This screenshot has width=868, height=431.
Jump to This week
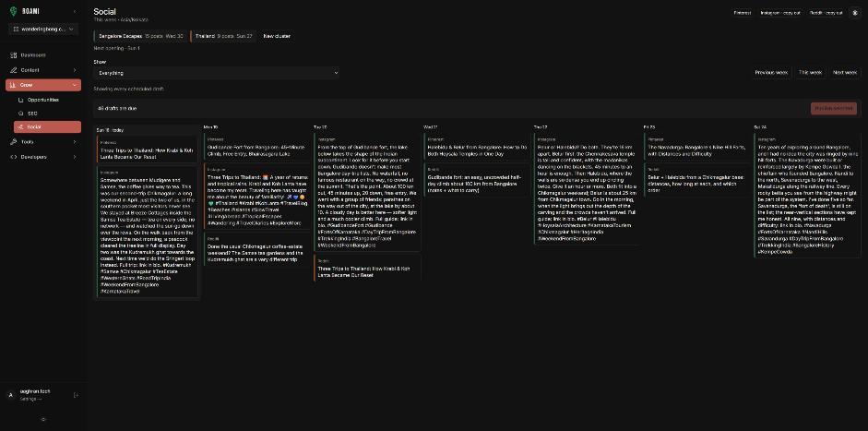(810, 73)
